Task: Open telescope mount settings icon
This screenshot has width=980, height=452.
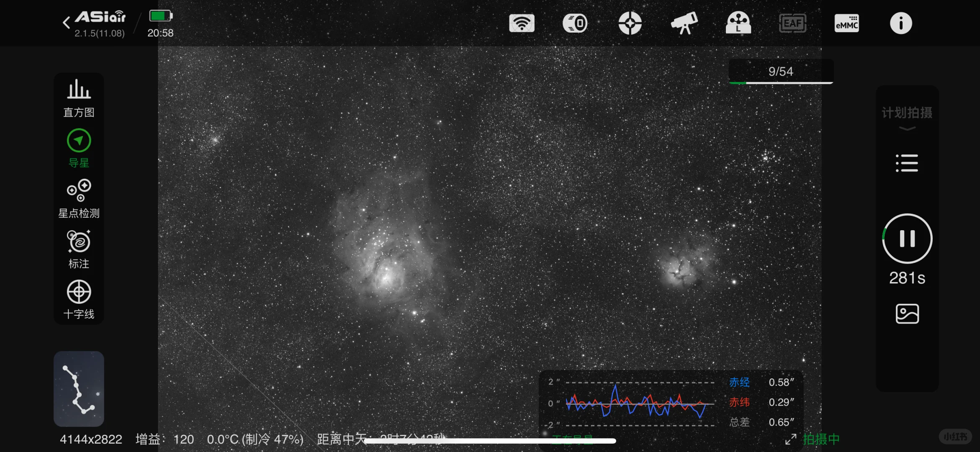Action: tap(684, 23)
